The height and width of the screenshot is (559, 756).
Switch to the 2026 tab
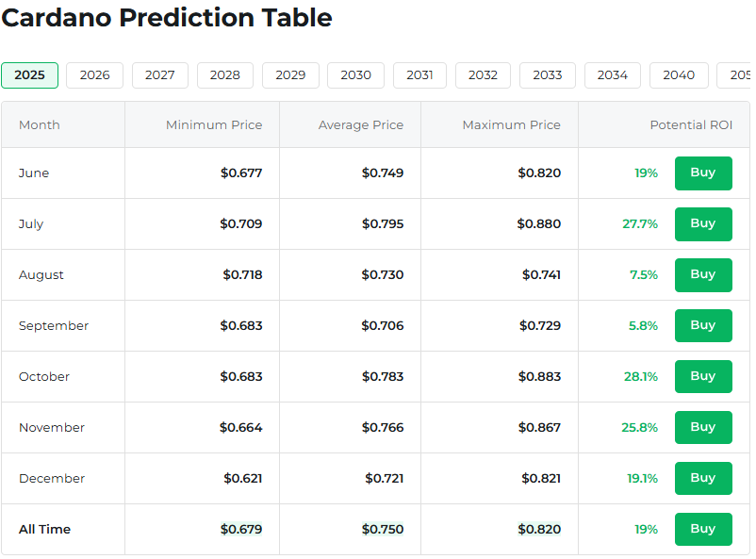[94, 75]
